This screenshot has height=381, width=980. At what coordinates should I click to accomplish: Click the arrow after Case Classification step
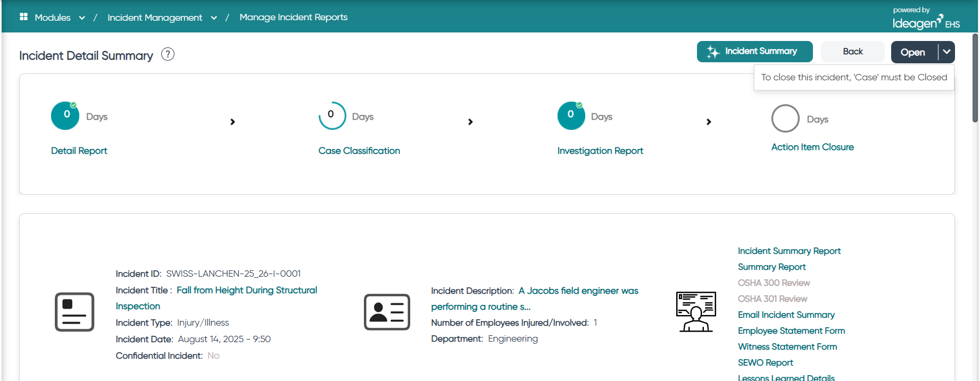pyautogui.click(x=470, y=122)
